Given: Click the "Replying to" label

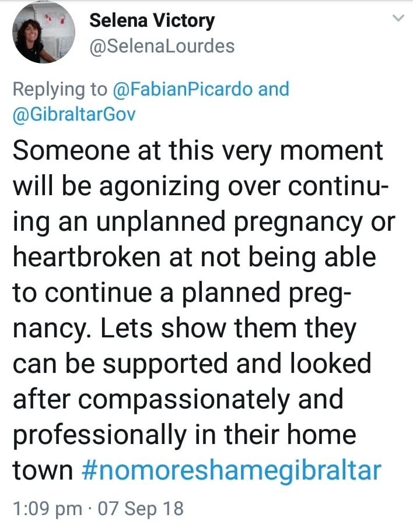Looking at the screenshot, I should pos(60,89).
